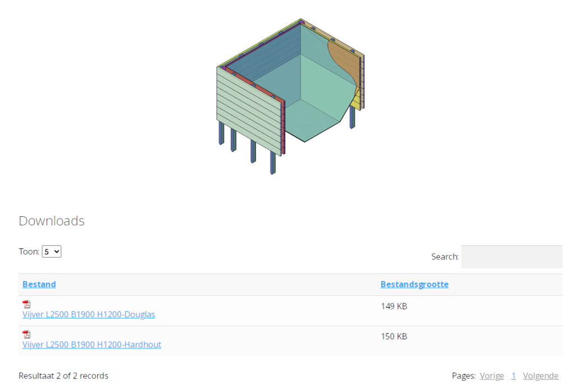
Task: Click the blue support posts under the pond
Action: pos(253,152)
